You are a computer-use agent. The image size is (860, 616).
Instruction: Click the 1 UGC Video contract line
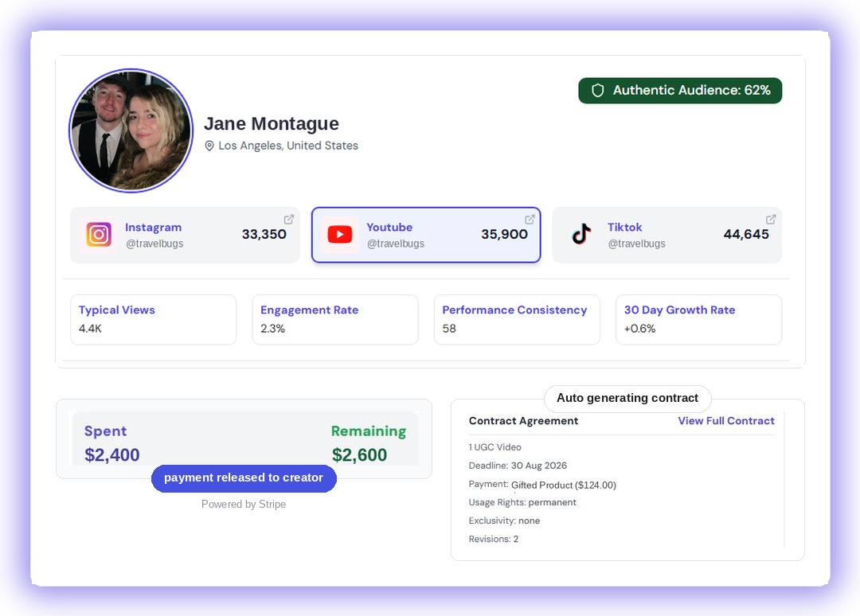pyautogui.click(x=494, y=447)
